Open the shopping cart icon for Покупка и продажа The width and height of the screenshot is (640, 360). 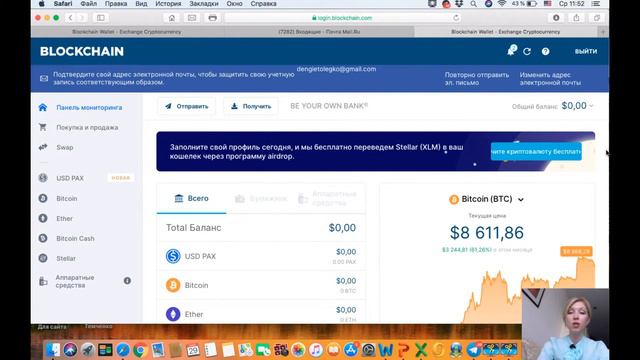click(42, 127)
